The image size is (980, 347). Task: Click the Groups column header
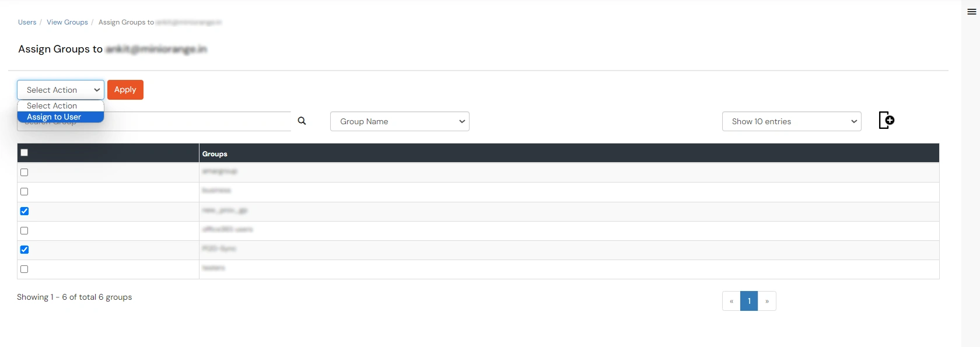point(569,153)
